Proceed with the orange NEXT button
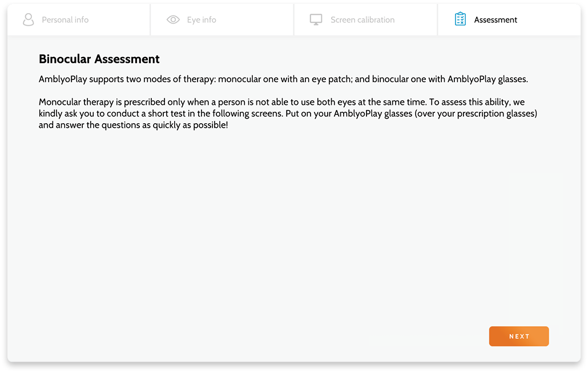Viewport: 588px width, 373px height. point(518,336)
